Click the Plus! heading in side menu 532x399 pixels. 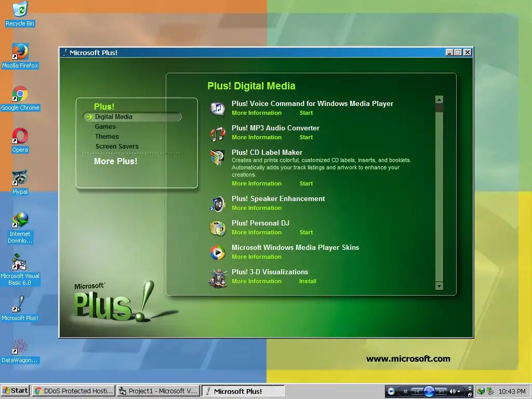pyautogui.click(x=104, y=107)
